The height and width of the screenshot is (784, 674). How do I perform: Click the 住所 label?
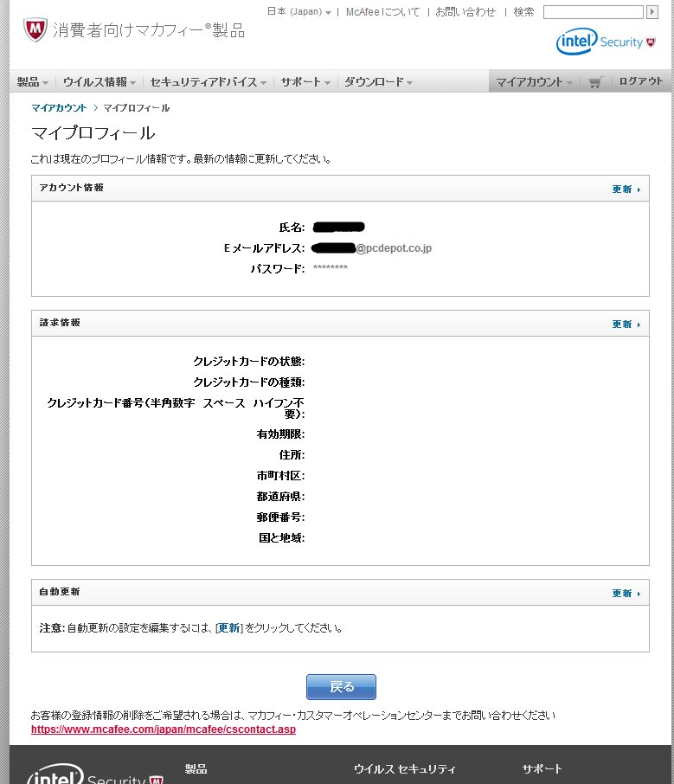[292, 455]
